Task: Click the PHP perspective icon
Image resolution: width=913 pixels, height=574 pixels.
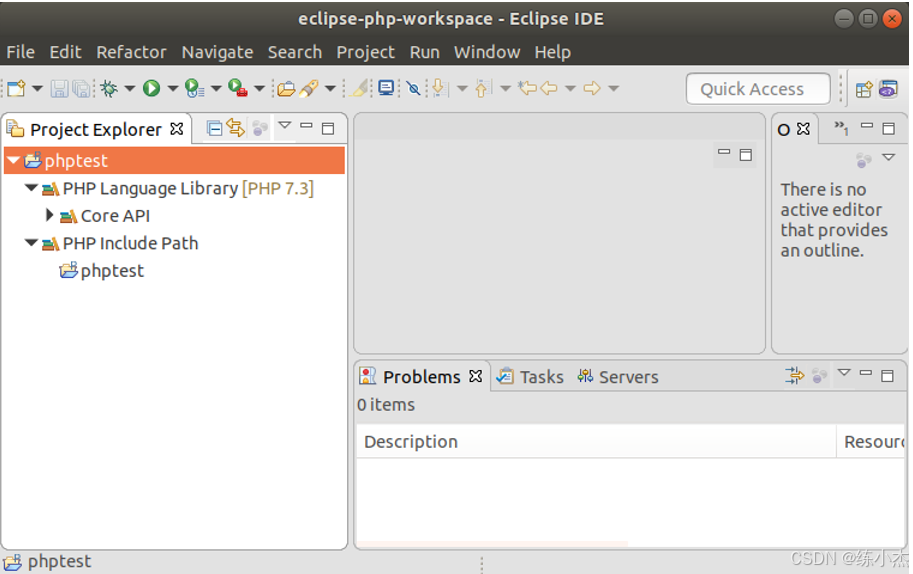Action: (889, 89)
